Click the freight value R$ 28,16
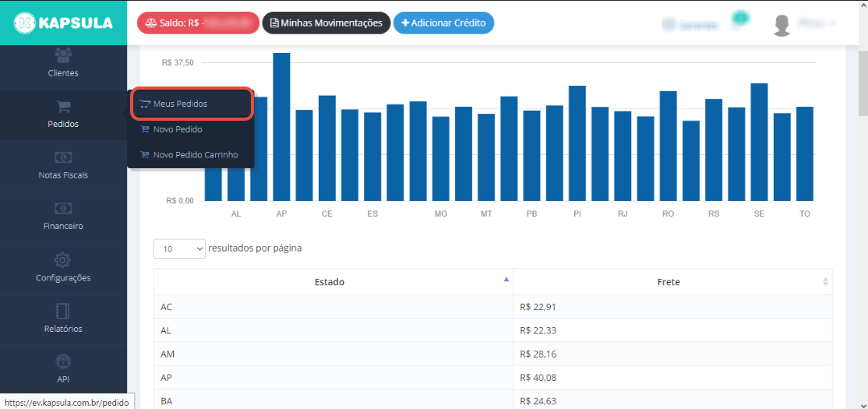Screen dimensions: 868x409 pyautogui.click(x=538, y=354)
